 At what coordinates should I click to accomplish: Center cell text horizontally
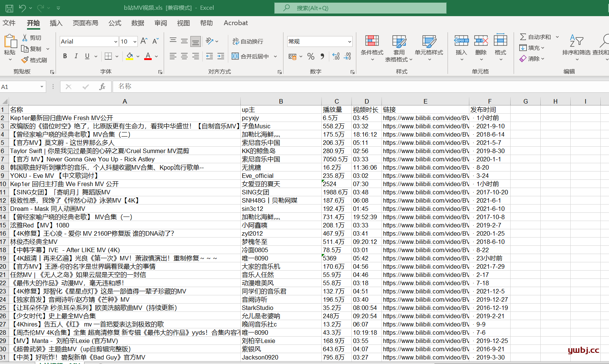point(184,56)
